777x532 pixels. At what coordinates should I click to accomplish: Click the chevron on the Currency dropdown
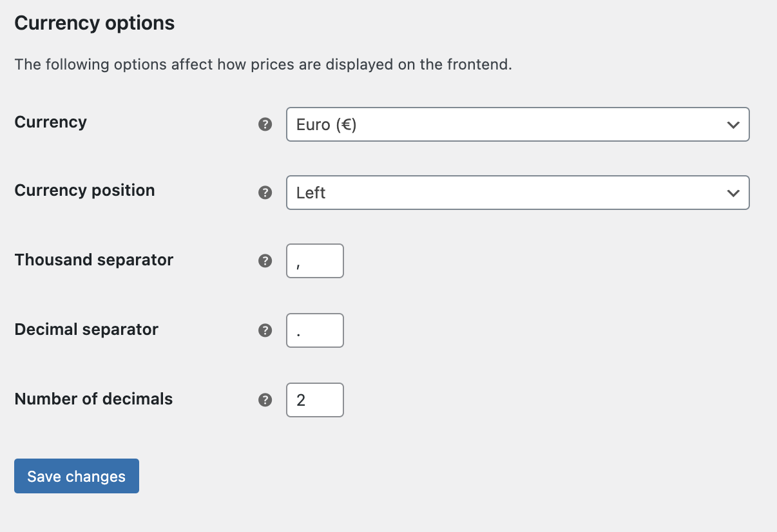(733, 124)
